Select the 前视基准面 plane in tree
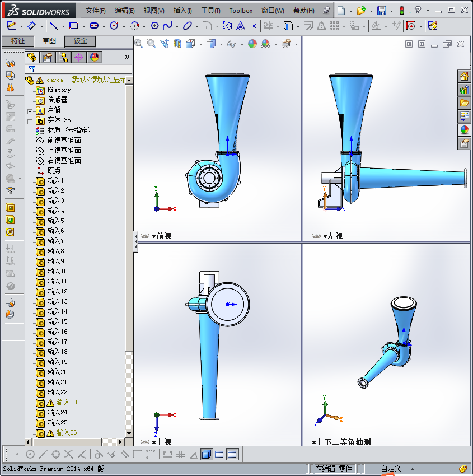This screenshot has height=476, width=473. tap(64, 140)
